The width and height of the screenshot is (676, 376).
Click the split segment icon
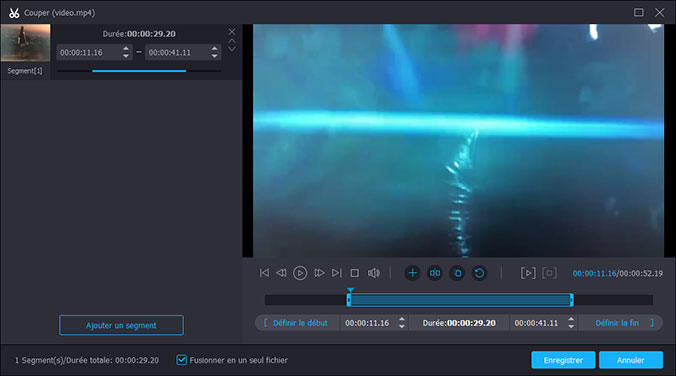click(435, 273)
